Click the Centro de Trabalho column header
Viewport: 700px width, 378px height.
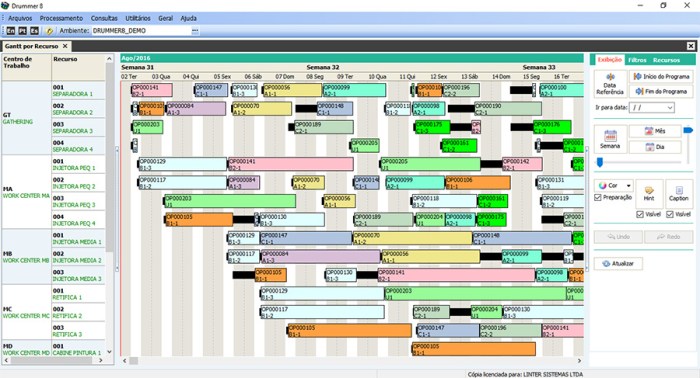26,67
